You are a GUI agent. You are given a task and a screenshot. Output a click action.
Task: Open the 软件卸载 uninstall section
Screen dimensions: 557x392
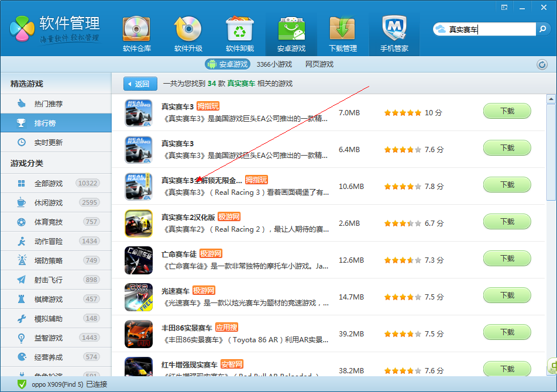(x=239, y=34)
